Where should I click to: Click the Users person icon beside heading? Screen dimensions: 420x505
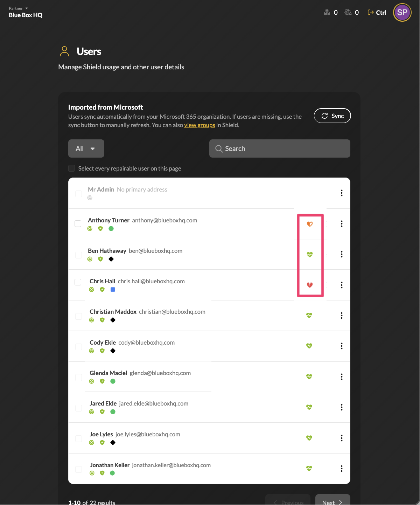click(x=64, y=51)
